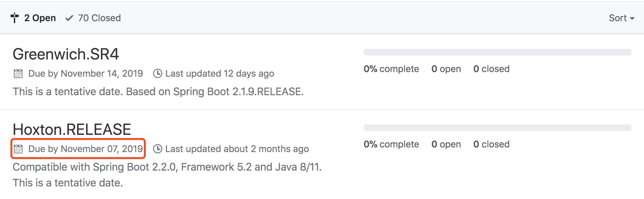This screenshot has height=199, width=644.
Task: Click Due by November 07, 2019 text
Action: click(85, 149)
